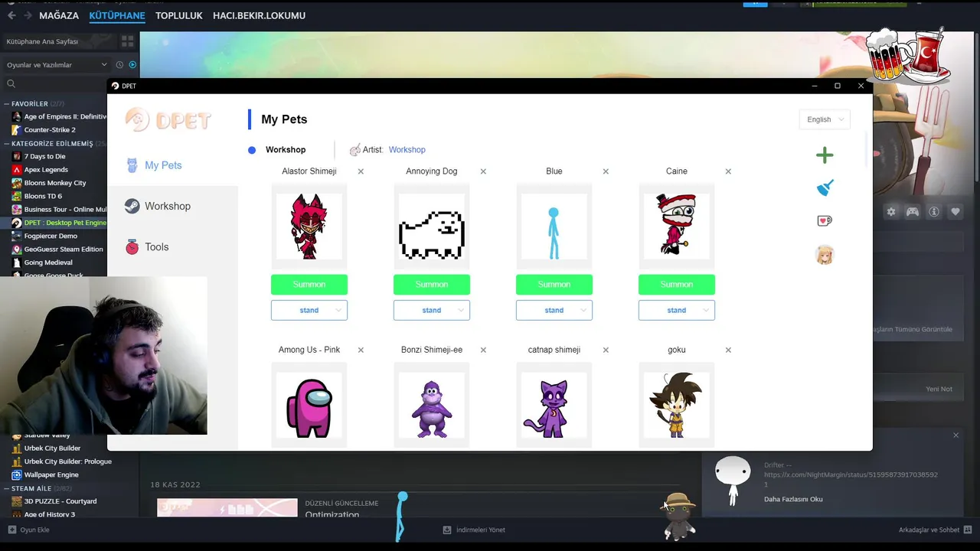Click the green plus add pet icon
980x551 pixels.
(x=825, y=155)
